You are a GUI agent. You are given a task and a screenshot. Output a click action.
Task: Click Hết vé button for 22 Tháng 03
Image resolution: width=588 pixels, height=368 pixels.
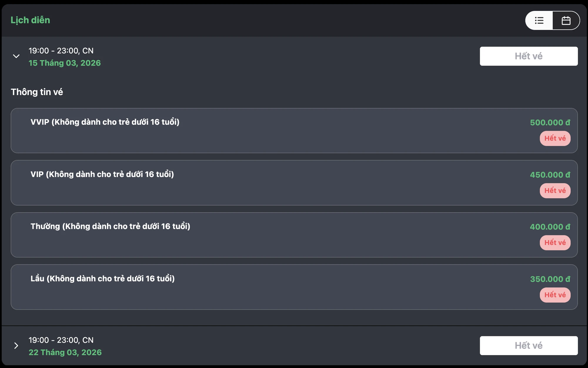click(528, 346)
